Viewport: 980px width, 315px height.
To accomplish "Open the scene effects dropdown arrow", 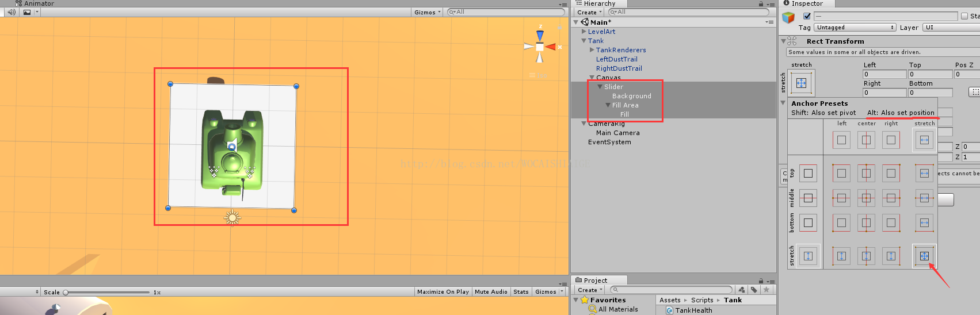I will (37, 12).
